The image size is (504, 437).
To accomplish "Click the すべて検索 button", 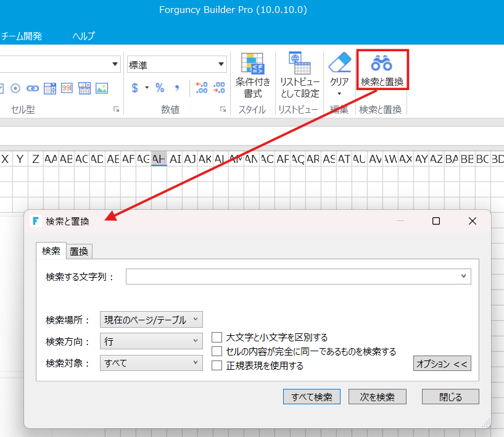I will pos(312,397).
